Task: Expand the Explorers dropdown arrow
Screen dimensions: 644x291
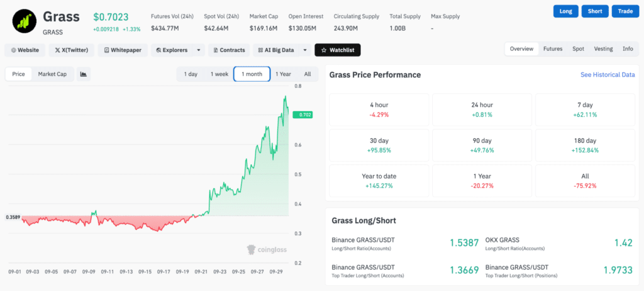Action: (198, 50)
